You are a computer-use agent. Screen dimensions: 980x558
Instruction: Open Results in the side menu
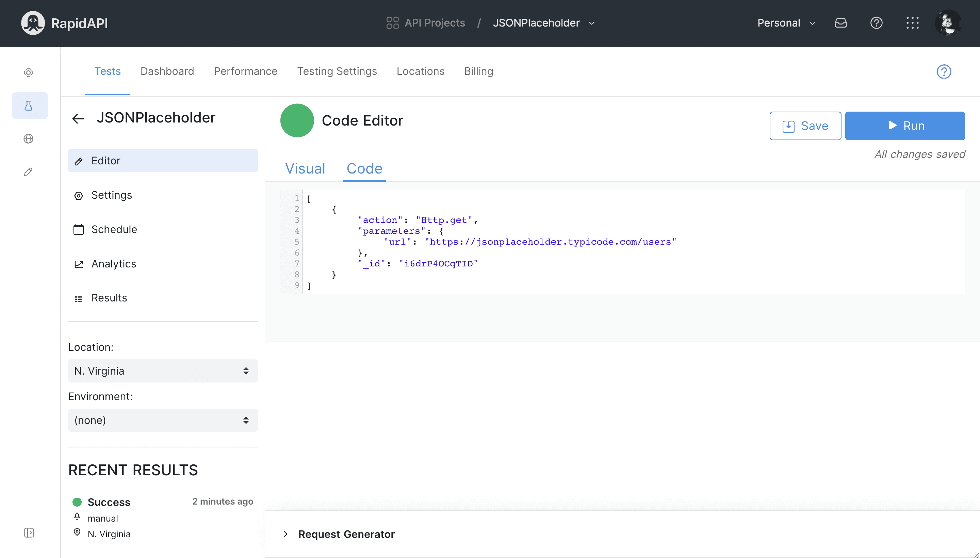(x=163, y=298)
